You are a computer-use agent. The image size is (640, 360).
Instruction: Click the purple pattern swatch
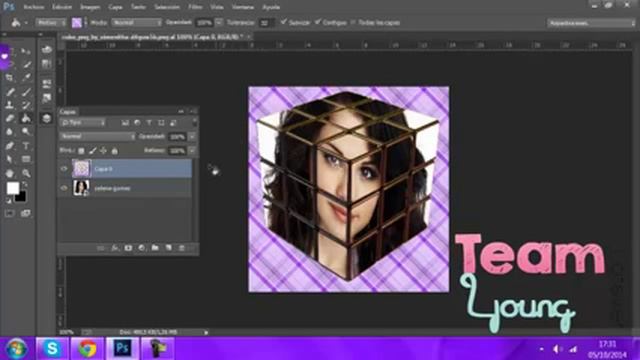point(77,23)
